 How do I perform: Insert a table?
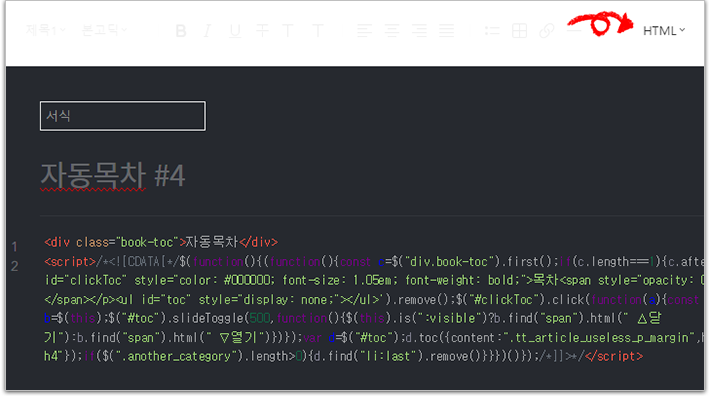pyautogui.click(x=519, y=31)
